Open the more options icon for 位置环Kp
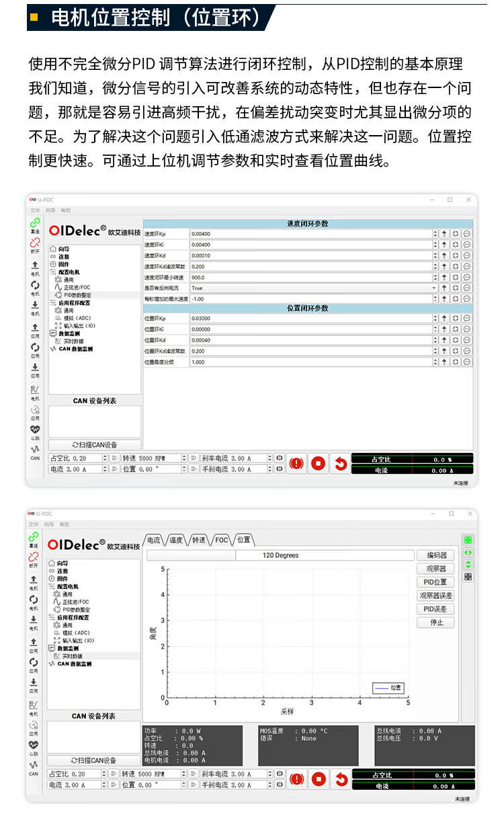Image resolution: width=504 pixels, height=820 pixels. tap(466, 319)
